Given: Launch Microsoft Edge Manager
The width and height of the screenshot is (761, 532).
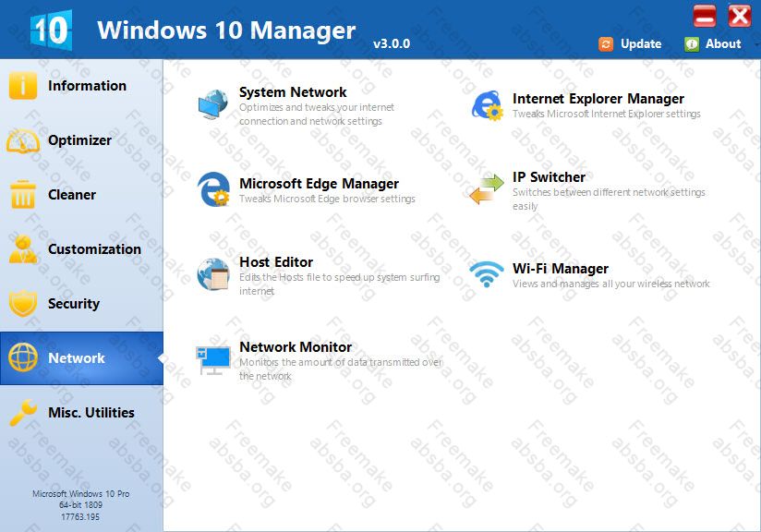Looking at the screenshot, I should [320, 184].
